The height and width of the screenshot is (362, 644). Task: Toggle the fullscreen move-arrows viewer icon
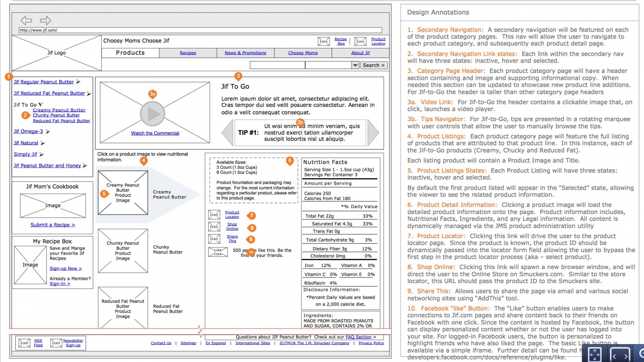click(x=595, y=355)
